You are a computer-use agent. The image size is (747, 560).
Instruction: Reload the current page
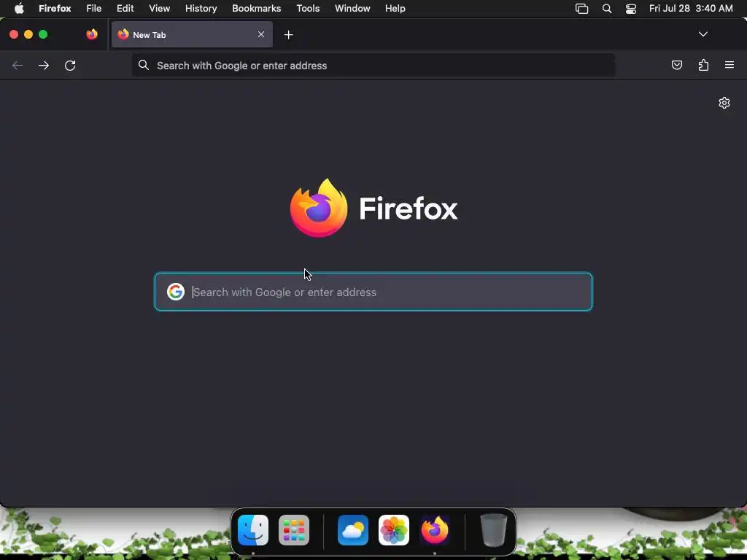tap(70, 65)
